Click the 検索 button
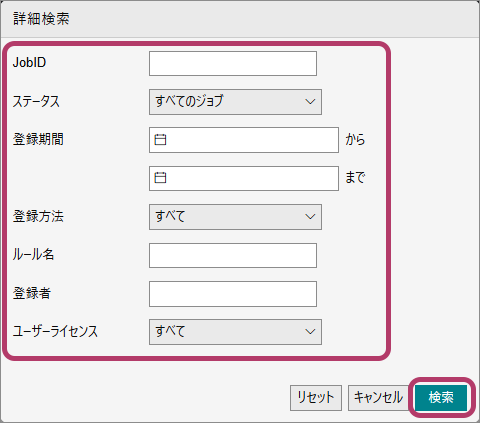This screenshot has height=423, width=480. pyautogui.click(x=441, y=398)
